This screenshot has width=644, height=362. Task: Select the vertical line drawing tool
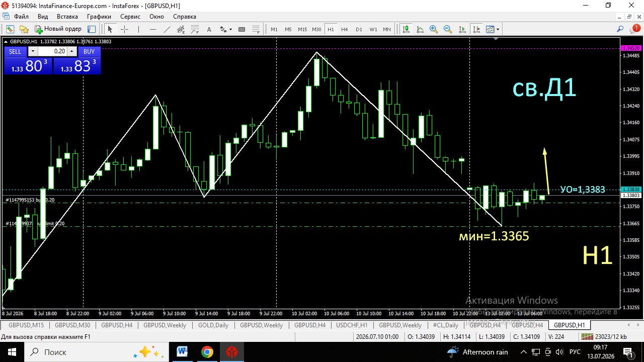pos(138,29)
